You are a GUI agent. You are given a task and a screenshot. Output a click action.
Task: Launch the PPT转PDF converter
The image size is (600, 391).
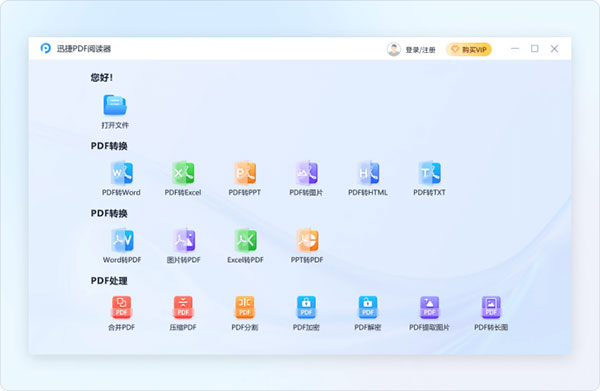[307, 240]
